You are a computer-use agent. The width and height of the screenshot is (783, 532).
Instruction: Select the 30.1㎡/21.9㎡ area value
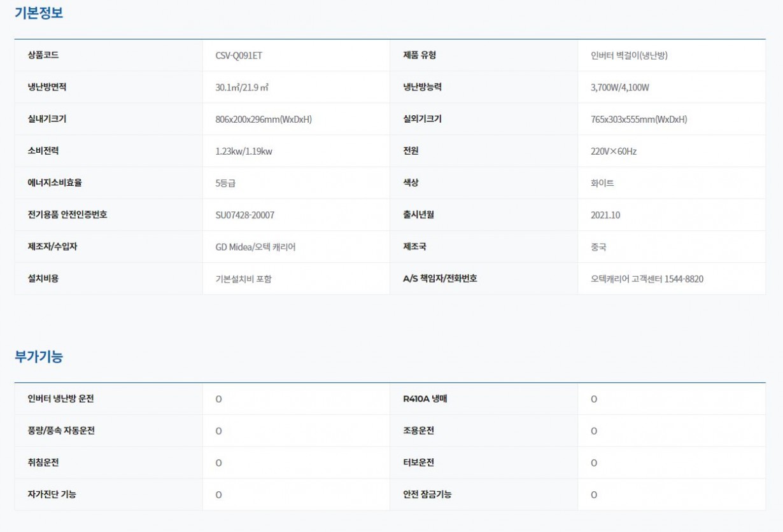point(242,87)
